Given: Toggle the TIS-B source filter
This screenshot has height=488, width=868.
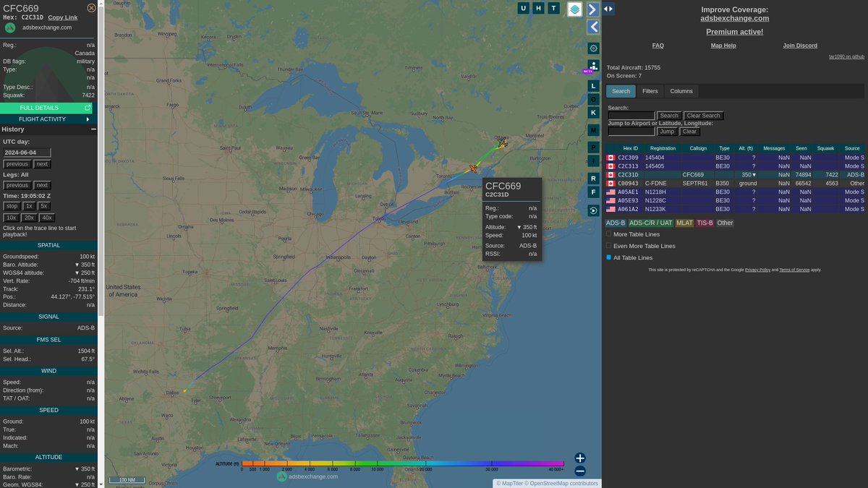Looking at the screenshot, I should click(705, 223).
